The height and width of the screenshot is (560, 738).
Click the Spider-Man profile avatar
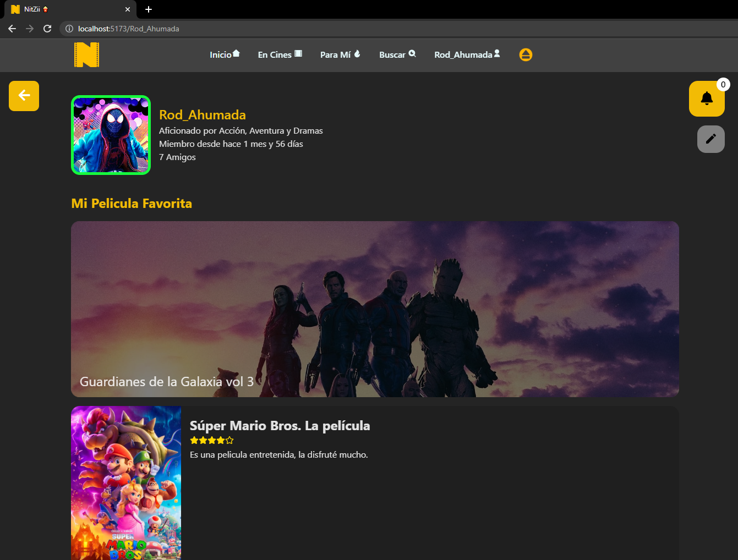[x=111, y=135]
